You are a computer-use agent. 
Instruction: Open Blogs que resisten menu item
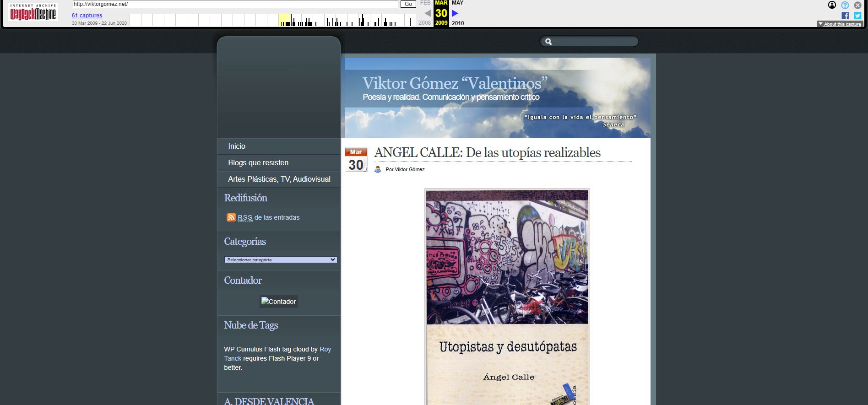coord(258,162)
